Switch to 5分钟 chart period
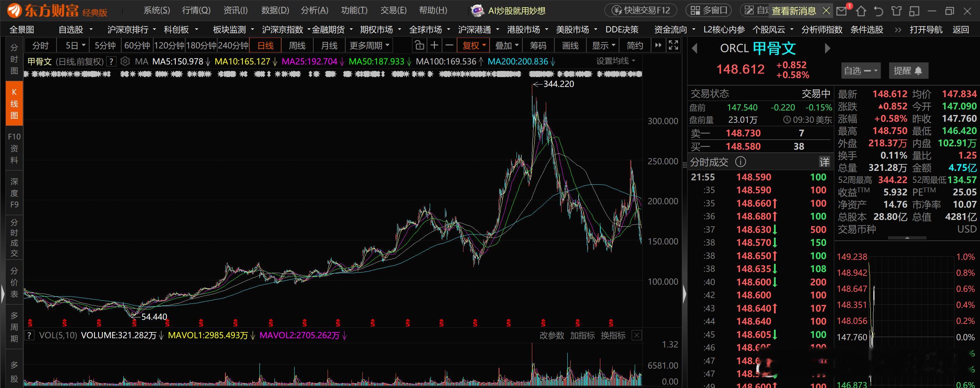 [105, 46]
